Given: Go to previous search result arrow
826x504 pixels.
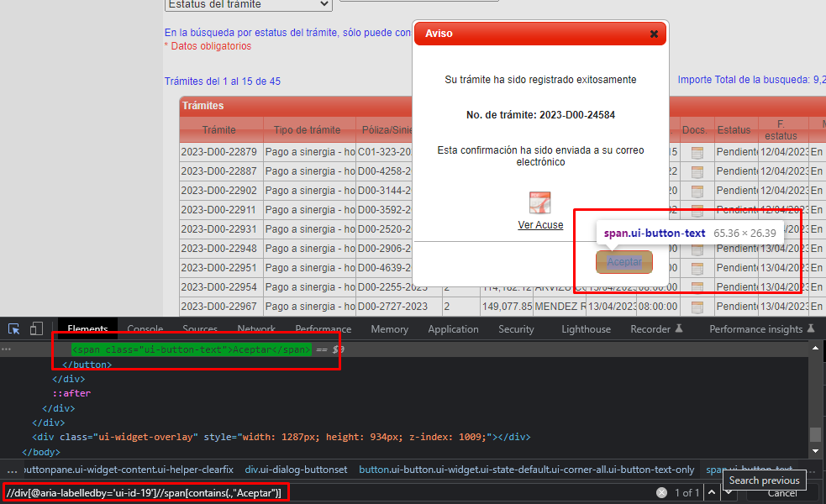Looking at the screenshot, I should coord(712,493).
